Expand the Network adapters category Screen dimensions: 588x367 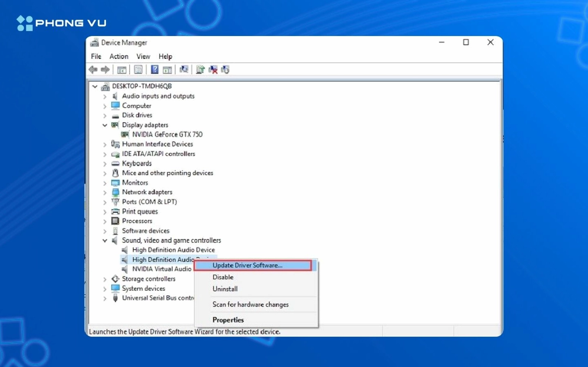point(105,193)
